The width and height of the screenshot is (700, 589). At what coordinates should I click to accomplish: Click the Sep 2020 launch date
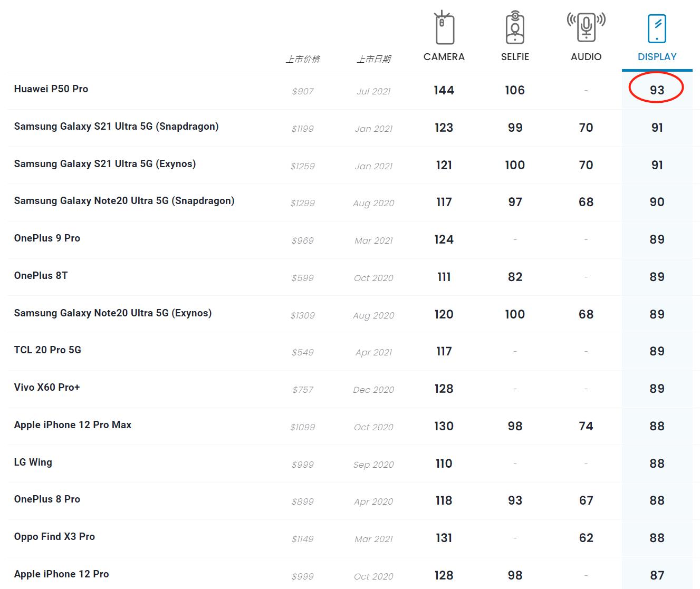373,465
